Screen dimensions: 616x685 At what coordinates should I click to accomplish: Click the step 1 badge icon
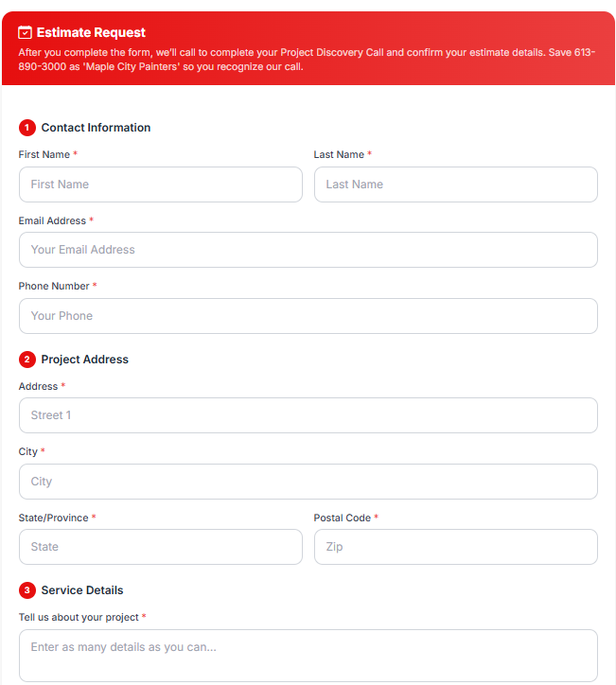coord(27,128)
